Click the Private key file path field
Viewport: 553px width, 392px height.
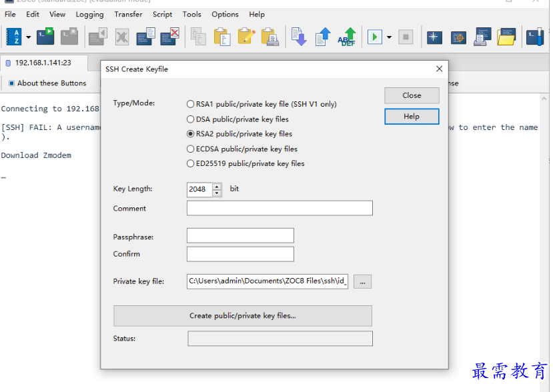(x=267, y=281)
